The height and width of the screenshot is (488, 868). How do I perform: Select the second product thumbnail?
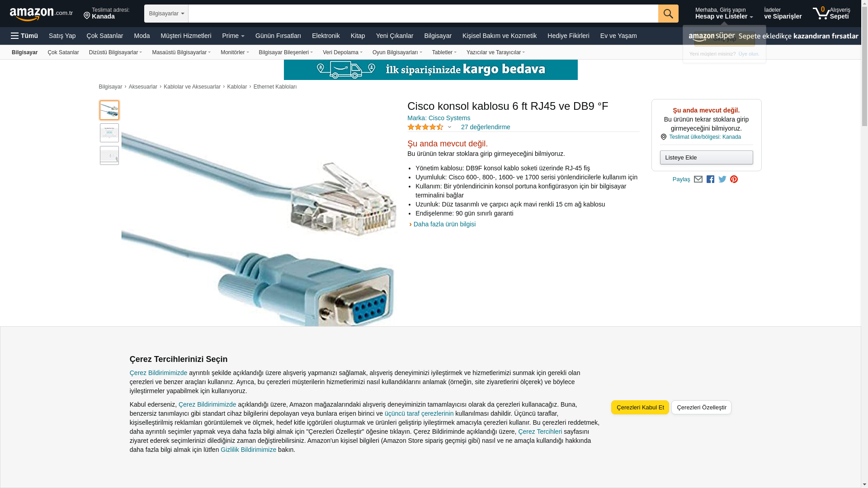[x=109, y=133]
